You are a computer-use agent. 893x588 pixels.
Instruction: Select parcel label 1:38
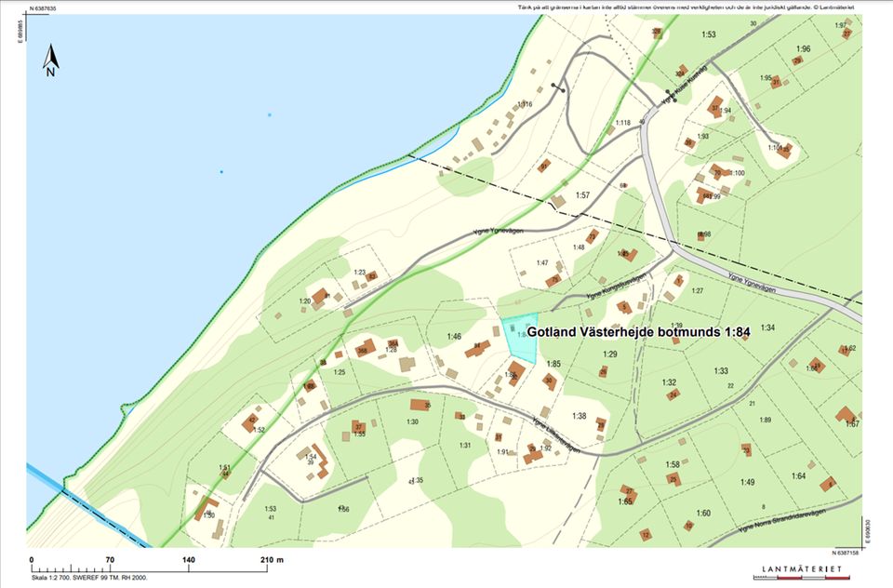point(579,416)
